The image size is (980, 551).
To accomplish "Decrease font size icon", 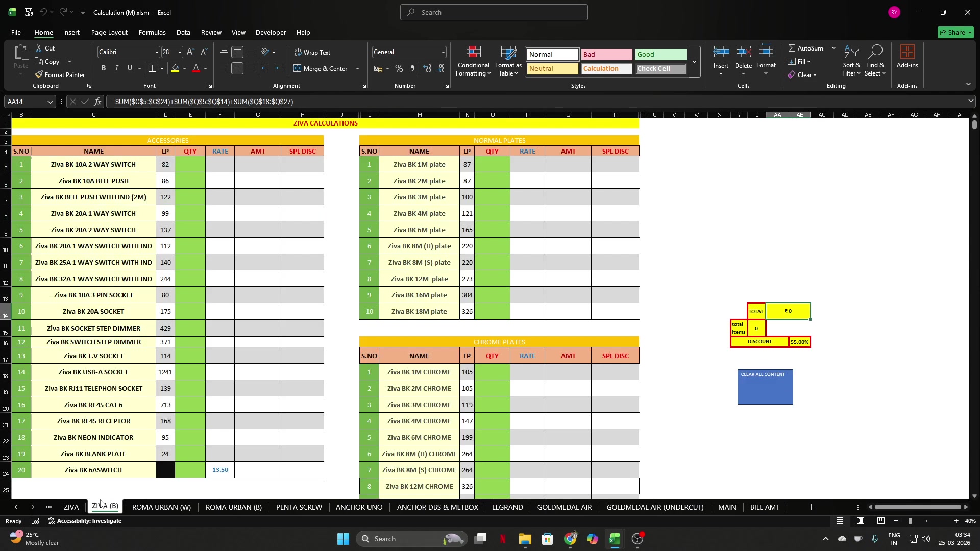I will click(x=204, y=52).
